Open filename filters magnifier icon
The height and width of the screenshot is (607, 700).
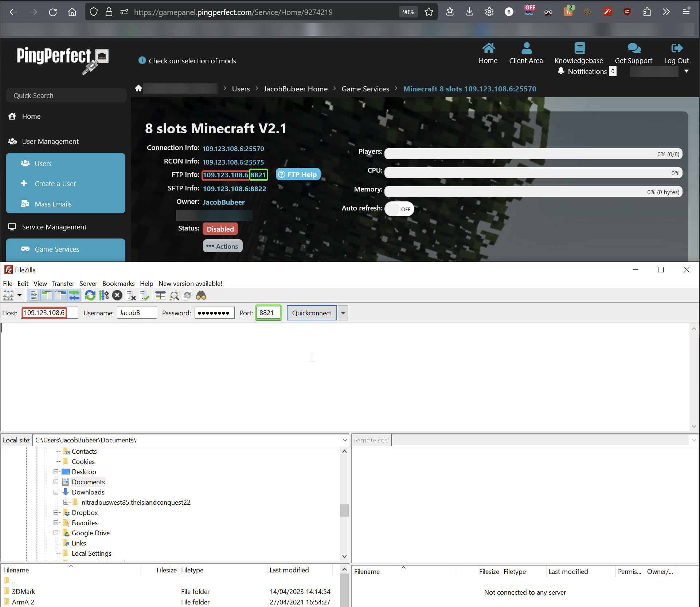coord(174,295)
